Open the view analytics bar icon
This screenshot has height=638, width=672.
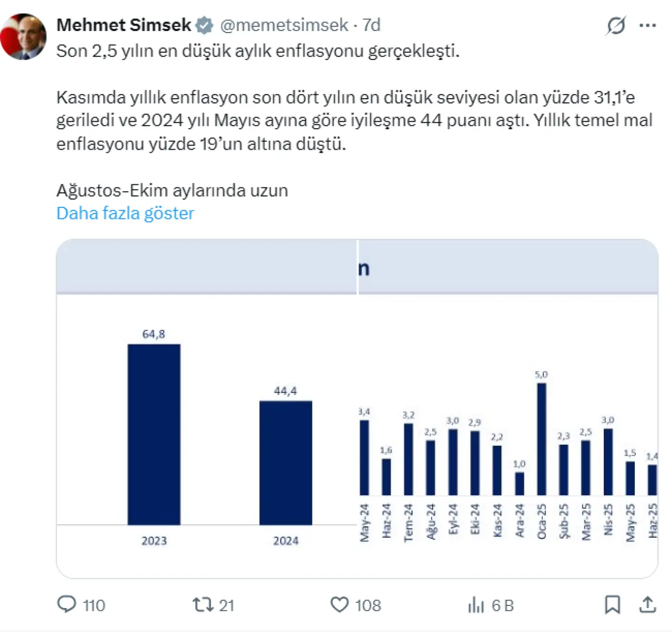pos(476,605)
